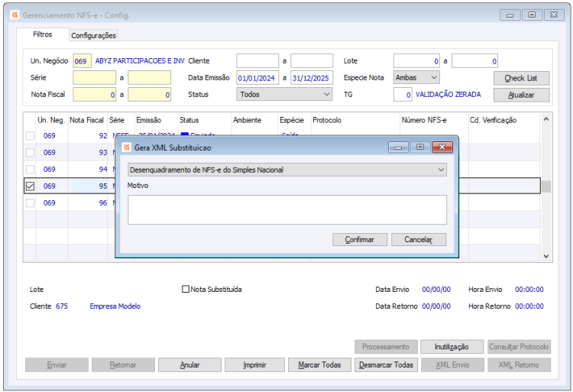Close the Gerenciamento NFS-e main window
Viewport: 573px width, 392px height.
tap(554, 15)
